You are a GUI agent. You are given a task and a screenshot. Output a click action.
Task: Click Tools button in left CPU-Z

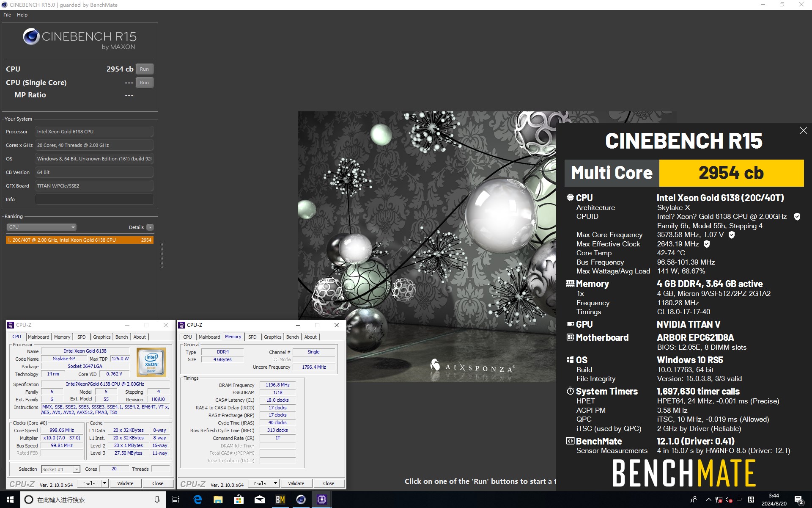89,483
